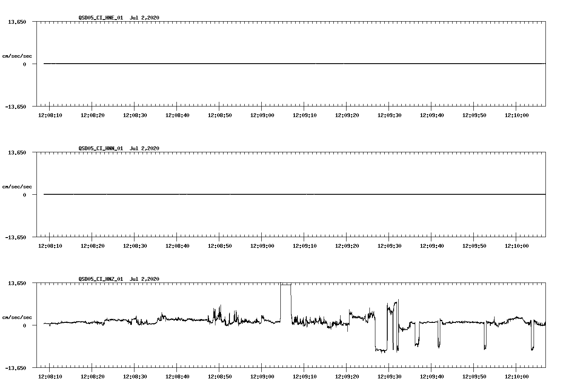Click the clipped peak on the HNZ trace
Image resolution: width=576 pixels, height=392 pixels.
286,284
